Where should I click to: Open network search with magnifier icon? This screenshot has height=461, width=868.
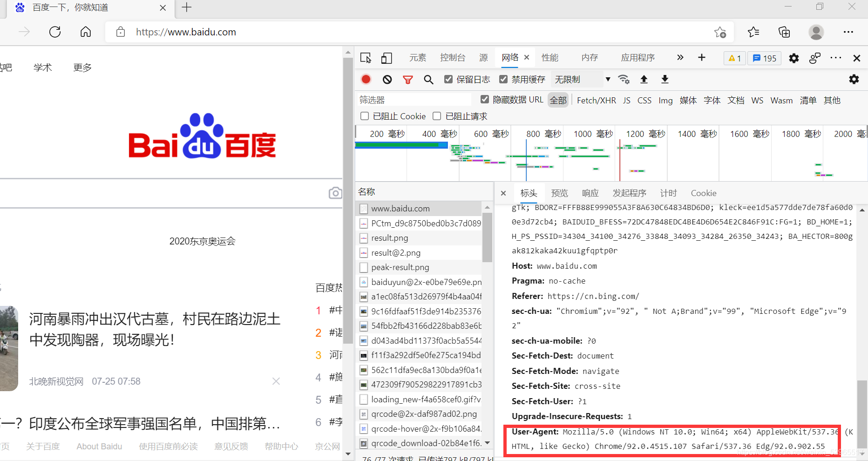click(x=428, y=80)
